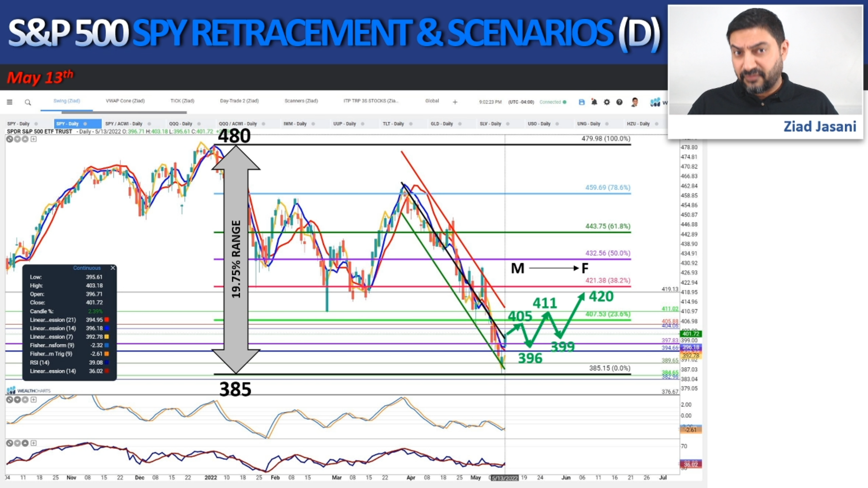
Task: Open the ITP TRP 3S STOCKS workspace tab
Action: [371, 101]
